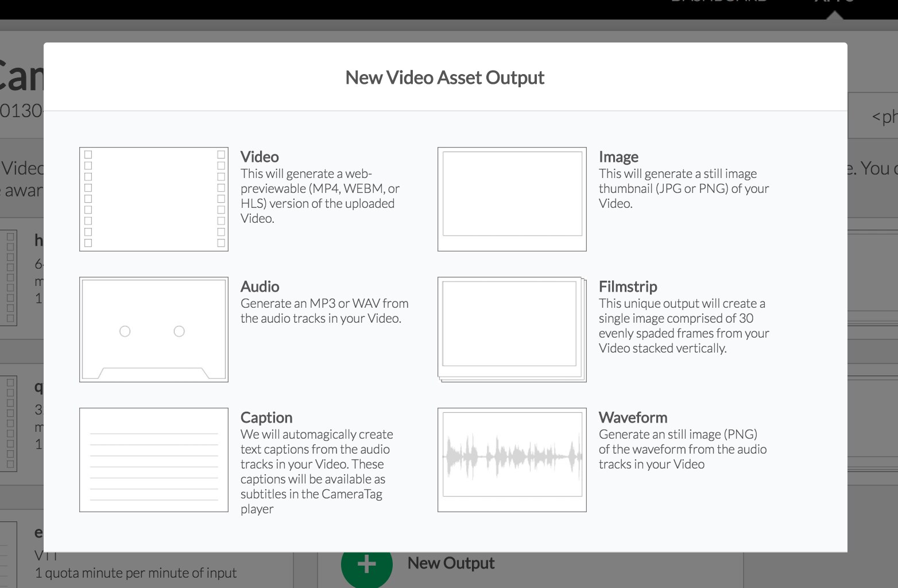Screen dimensions: 898x588
Task: Pick the Filmstrip stacked-frames icon
Action: pos(512,330)
